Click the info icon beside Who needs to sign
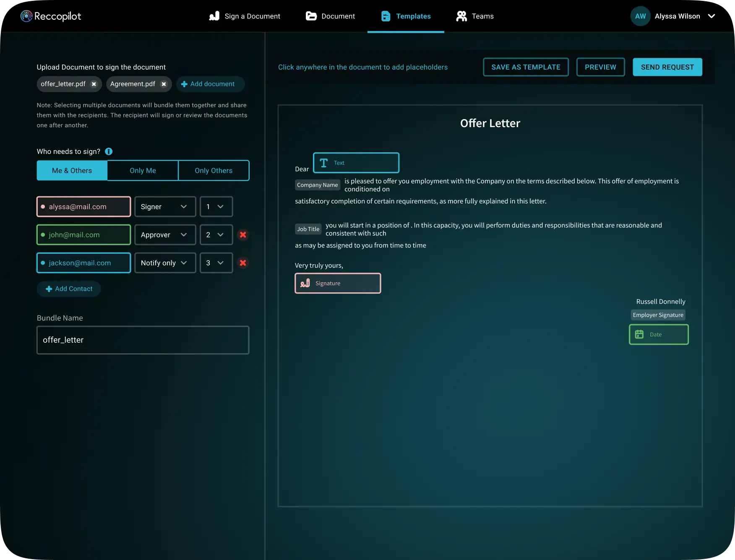This screenshot has width=735, height=560. pos(109,151)
